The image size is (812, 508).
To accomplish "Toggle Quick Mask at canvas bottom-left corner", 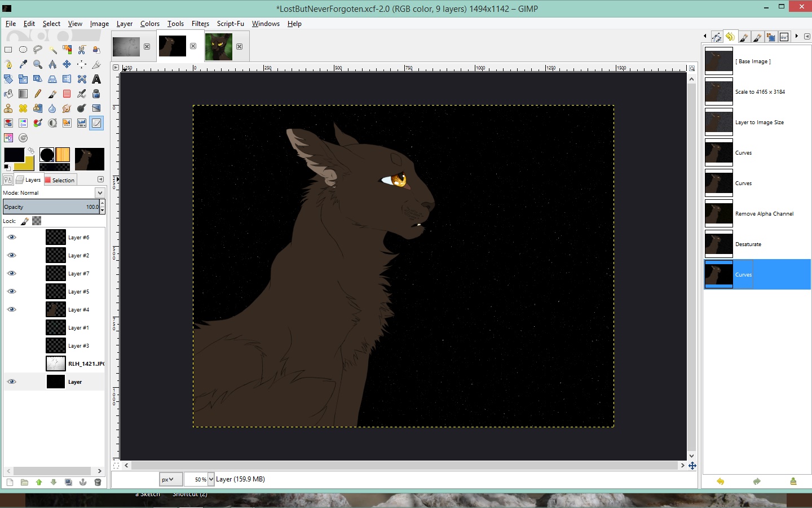I will point(116,466).
